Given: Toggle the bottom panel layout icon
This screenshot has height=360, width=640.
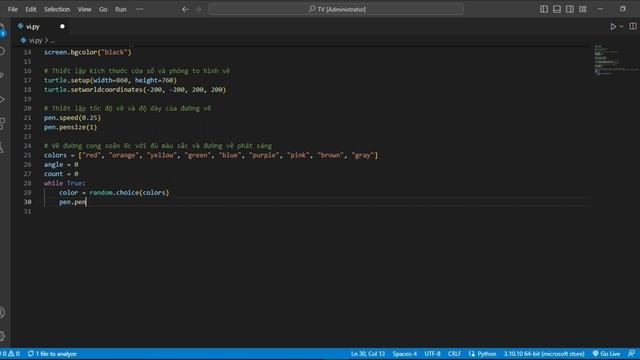Looking at the screenshot, I should [x=557, y=9].
